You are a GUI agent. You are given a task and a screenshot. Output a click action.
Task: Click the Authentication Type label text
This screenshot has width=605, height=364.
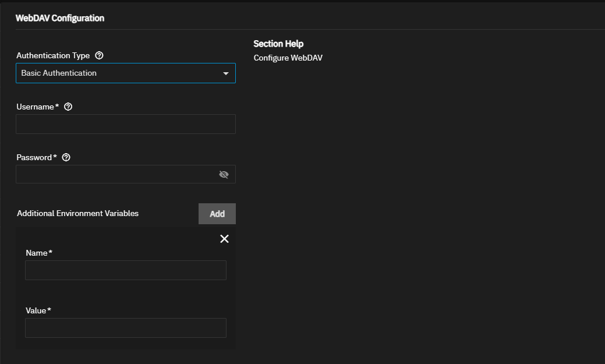53,56
